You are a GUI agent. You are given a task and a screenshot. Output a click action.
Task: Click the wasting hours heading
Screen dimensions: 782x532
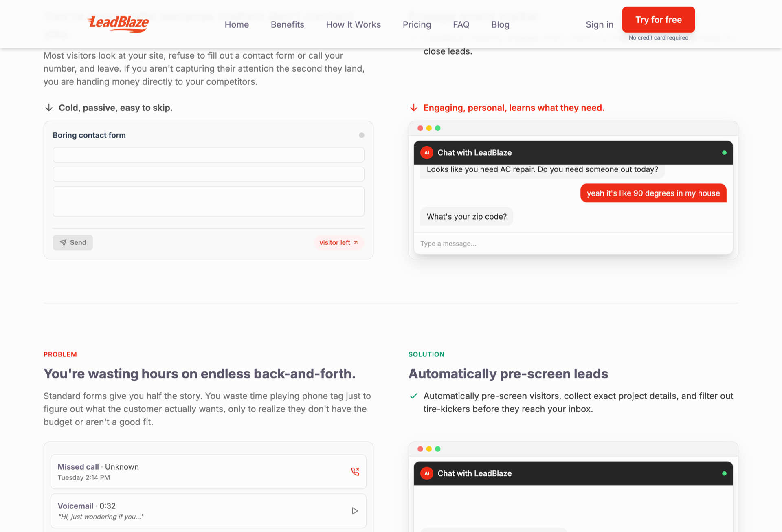coord(200,374)
